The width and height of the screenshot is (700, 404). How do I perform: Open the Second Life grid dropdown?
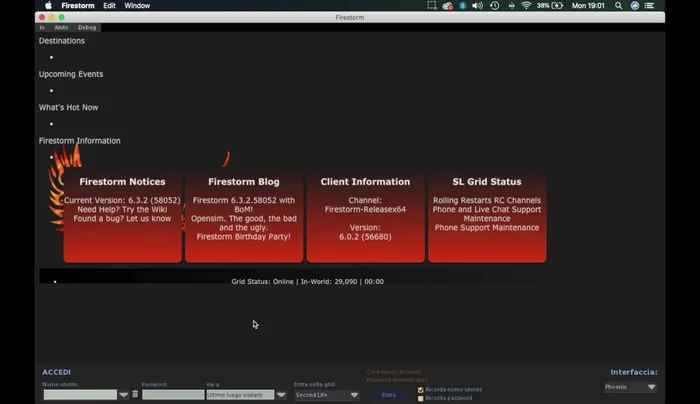[326, 395]
